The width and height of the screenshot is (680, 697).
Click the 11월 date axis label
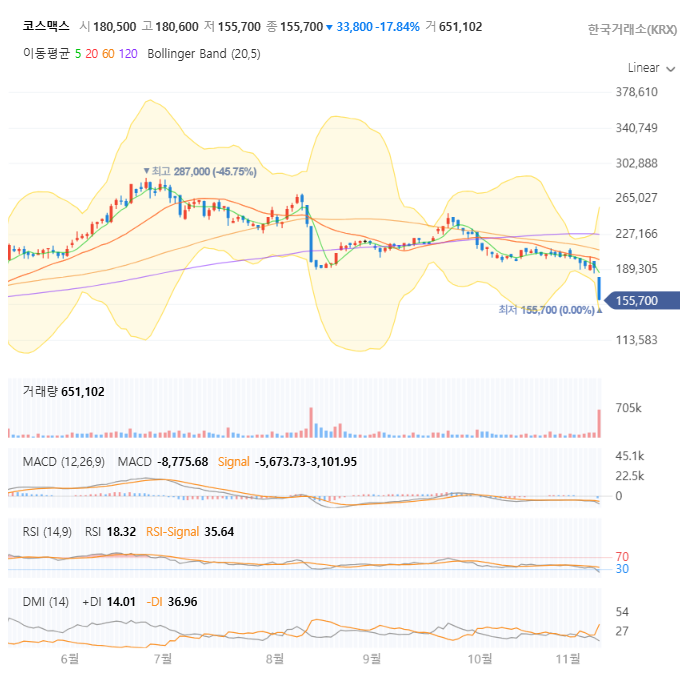[568, 659]
